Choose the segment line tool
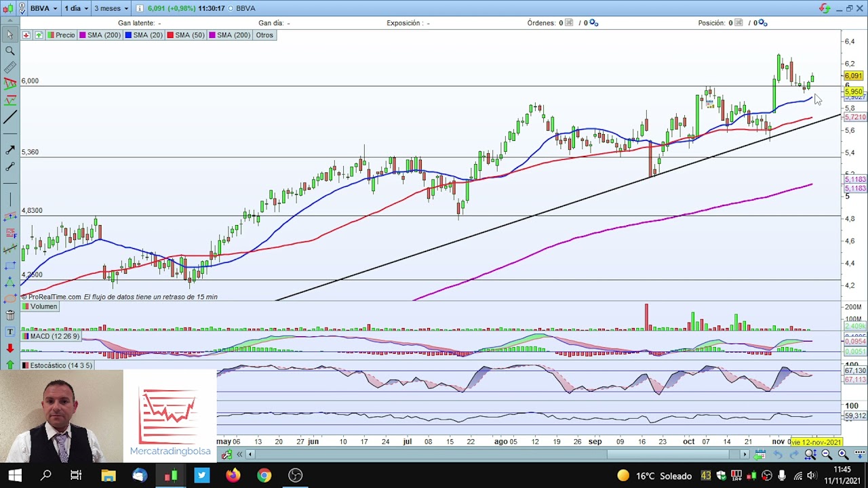Screen dimensions: 868x488 click(x=10, y=167)
